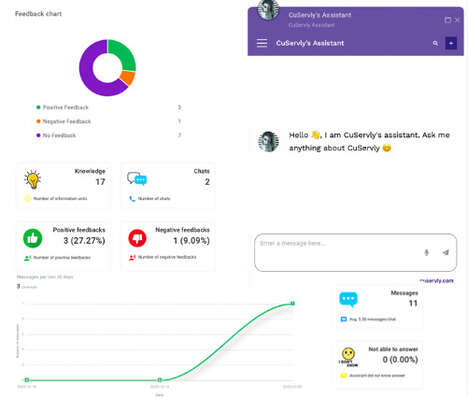Open the cuservly.com link
The width and height of the screenshot is (468, 397).
point(437,281)
